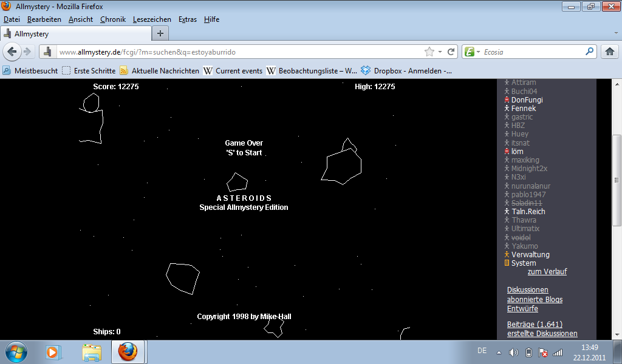Image resolution: width=622 pixels, height=364 pixels.
Task: Click user löm in the sidebar
Action: point(517,151)
